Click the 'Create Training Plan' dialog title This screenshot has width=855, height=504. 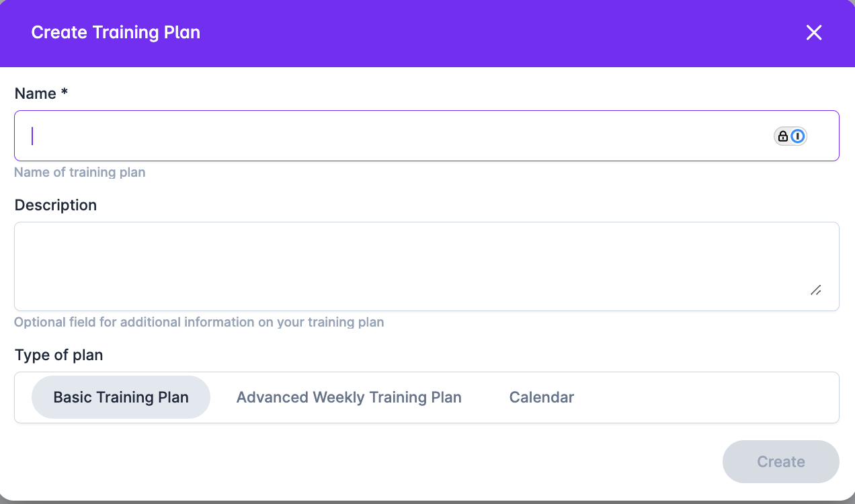click(116, 32)
